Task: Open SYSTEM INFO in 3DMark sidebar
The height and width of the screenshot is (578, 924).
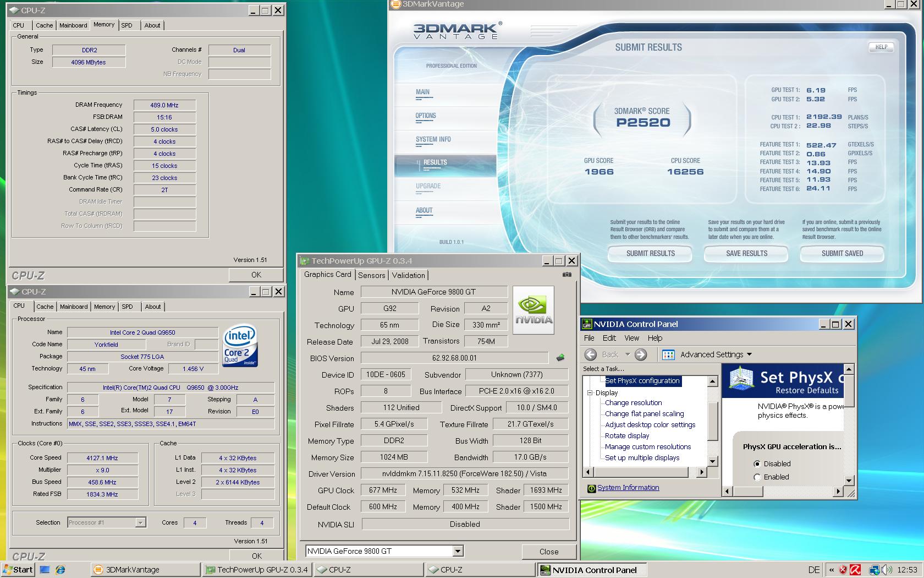Action: click(x=433, y=140)
